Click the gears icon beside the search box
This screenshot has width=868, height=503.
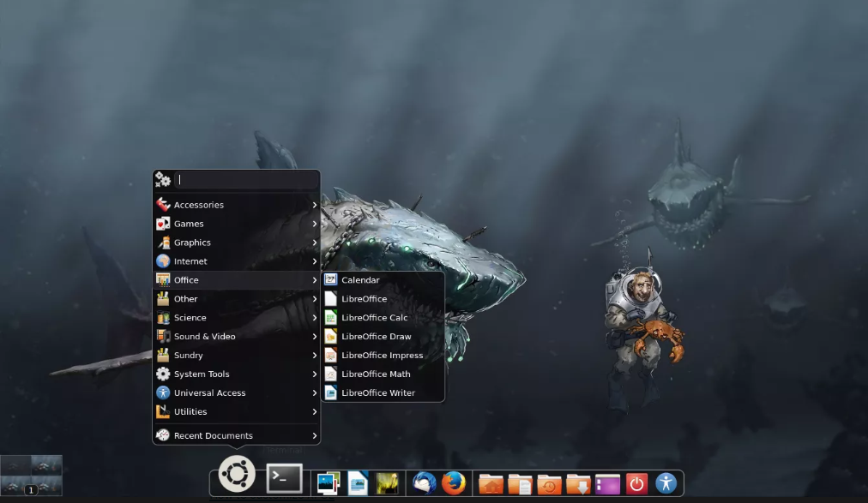pyautogui.click(x=163, y=179)
